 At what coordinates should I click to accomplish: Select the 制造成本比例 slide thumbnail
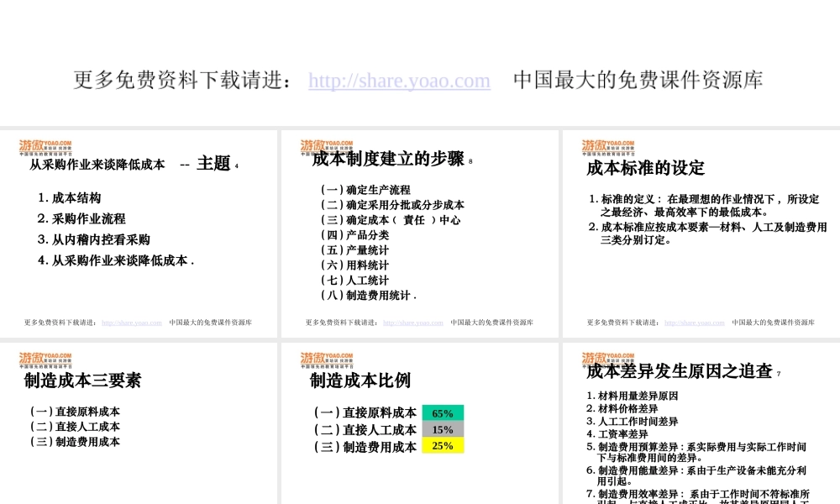pyautogui.click(x=419, y=423)
